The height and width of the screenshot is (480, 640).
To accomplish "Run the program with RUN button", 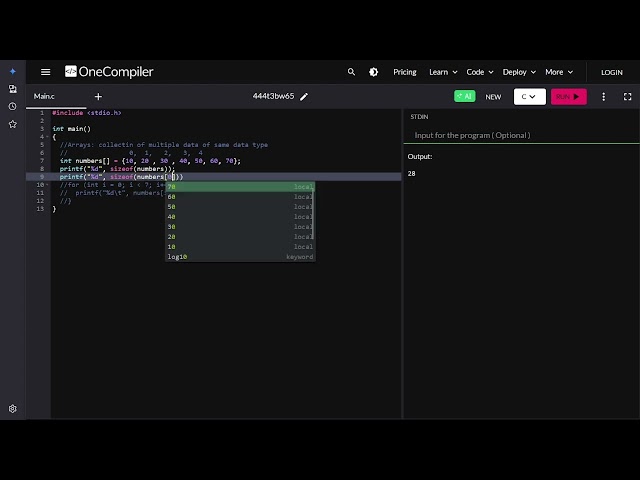I will click(569, 97).
